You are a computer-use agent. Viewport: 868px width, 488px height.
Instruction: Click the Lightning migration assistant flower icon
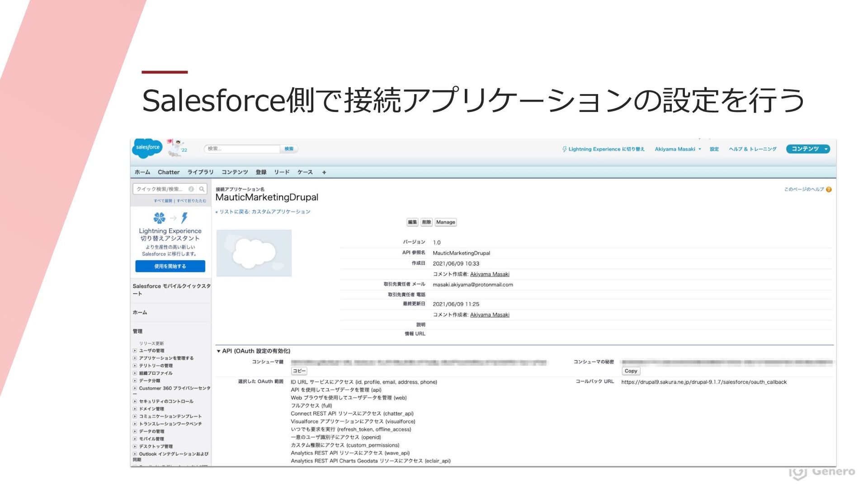pyautogui.click(x=159, y=218)
